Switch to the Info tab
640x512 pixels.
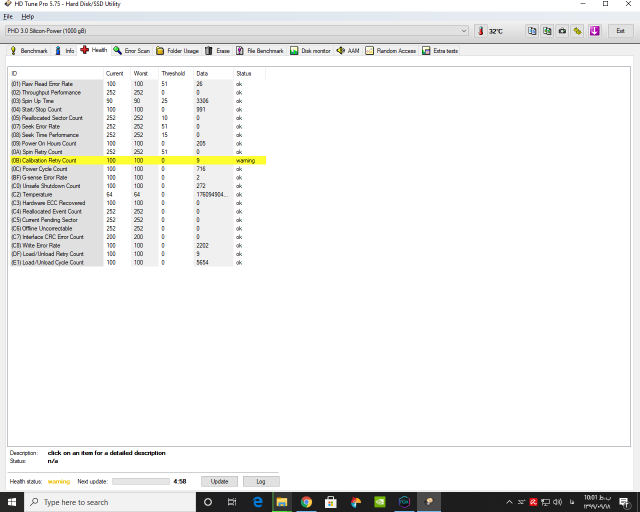[x=65, y=51]
